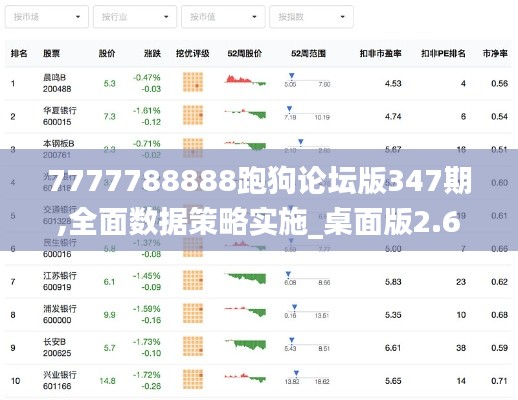The width and height of the screenshot is (518, 400).
Task: Click the 6.61 PE value for 长安B
Action: click(393, 348)
